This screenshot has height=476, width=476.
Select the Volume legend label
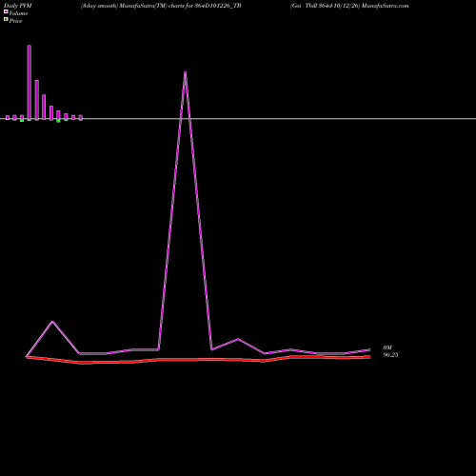pyautogui.click(x=18, y=13)
